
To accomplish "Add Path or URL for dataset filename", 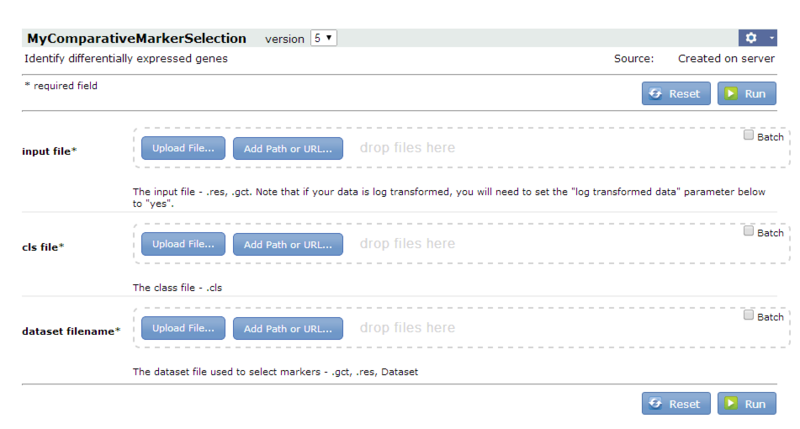I will coord(288,329).
